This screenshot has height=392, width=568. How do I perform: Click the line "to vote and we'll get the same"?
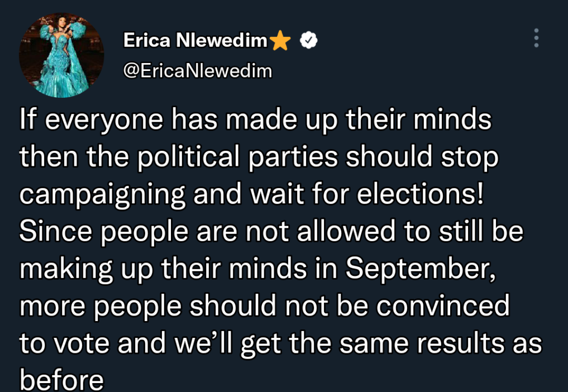pyautogui.click(x=214, y=343)
